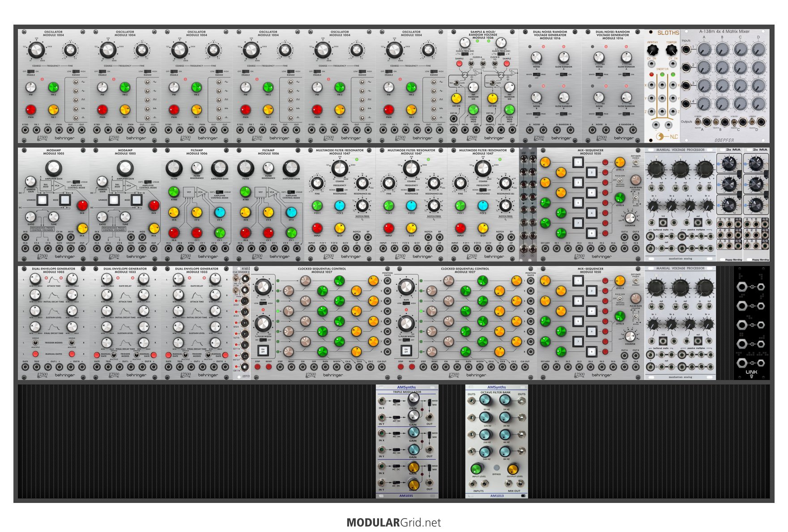Adjust the Torpor knob on SLOTHS

(x=671, y=50)
